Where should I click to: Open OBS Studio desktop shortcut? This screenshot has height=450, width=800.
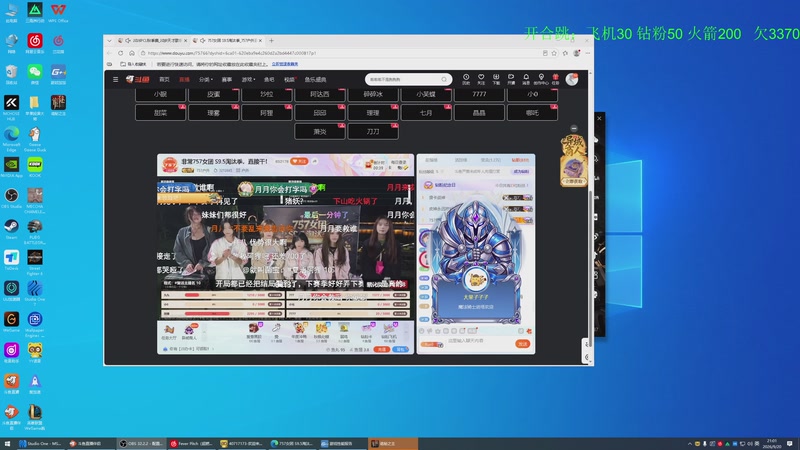(11, 198)
